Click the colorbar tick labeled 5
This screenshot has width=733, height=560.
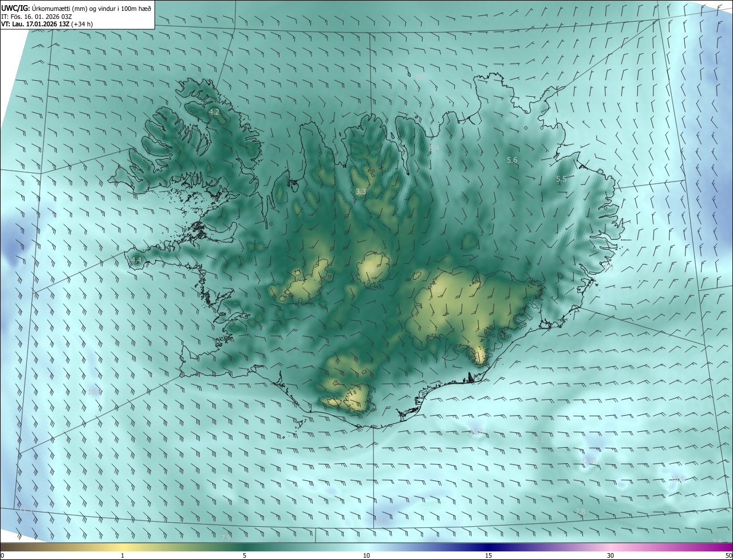point(245,555)
